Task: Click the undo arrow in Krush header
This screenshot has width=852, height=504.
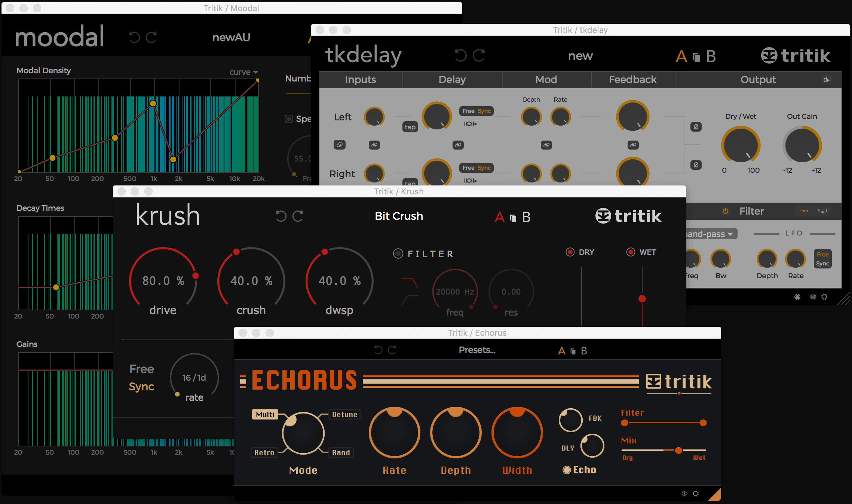Action: (281, 216)
